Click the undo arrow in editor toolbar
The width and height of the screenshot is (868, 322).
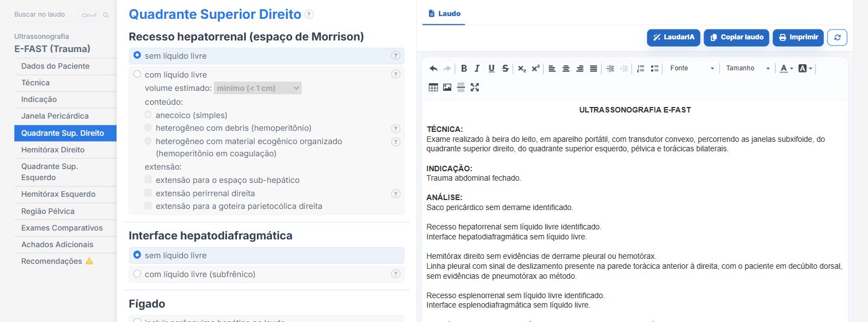tap(433, 68)
